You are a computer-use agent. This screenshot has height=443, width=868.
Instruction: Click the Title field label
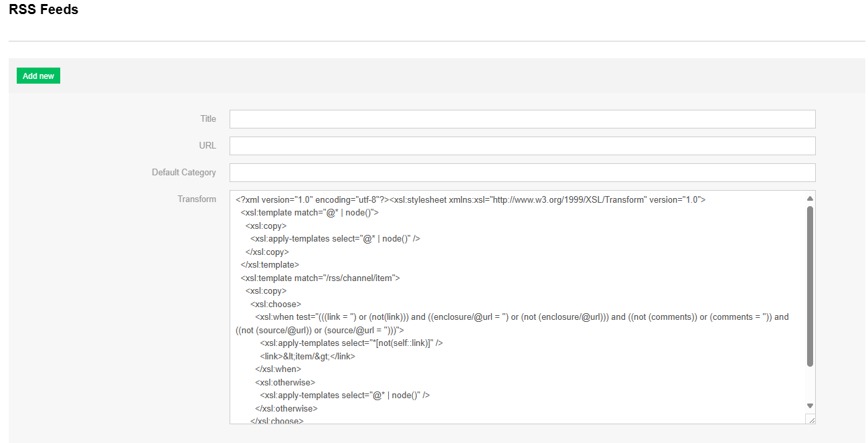click(x=208, y=119)
